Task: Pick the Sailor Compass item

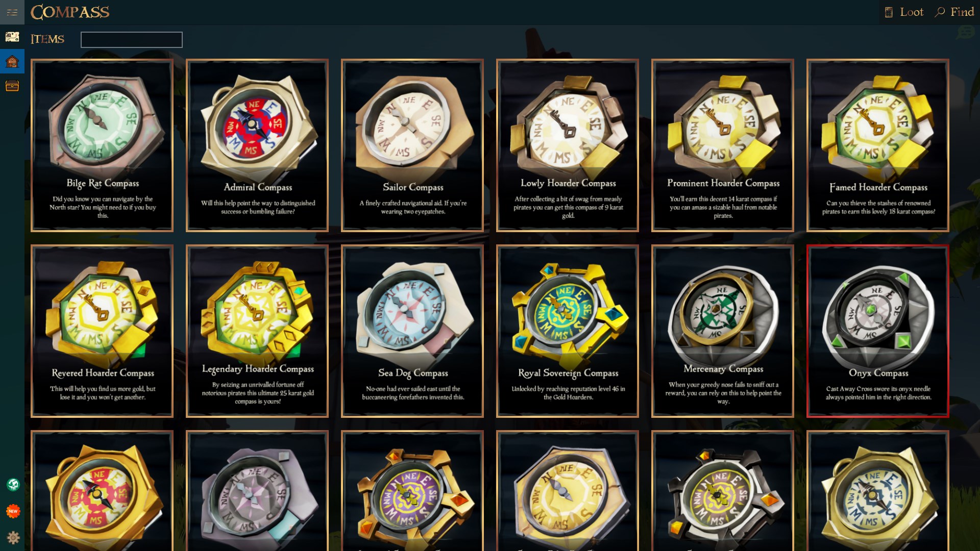Action: (x=412, y=145)
